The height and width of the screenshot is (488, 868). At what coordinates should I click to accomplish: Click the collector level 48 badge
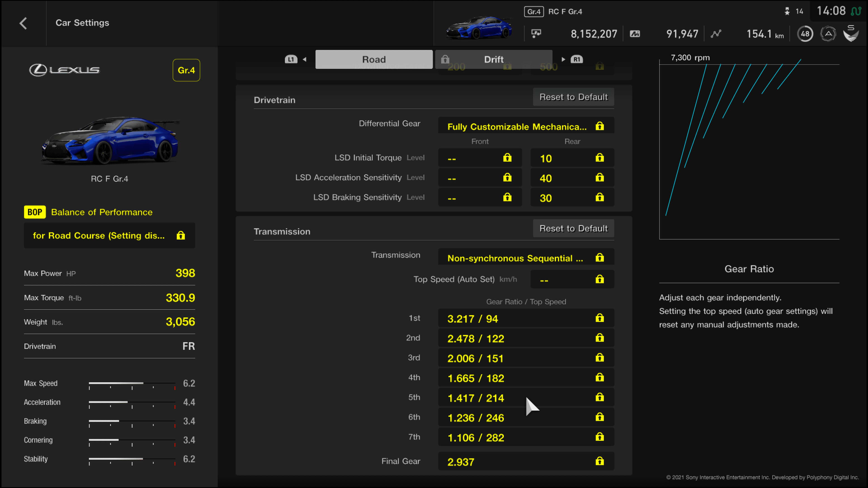click(x=805, y=34)
